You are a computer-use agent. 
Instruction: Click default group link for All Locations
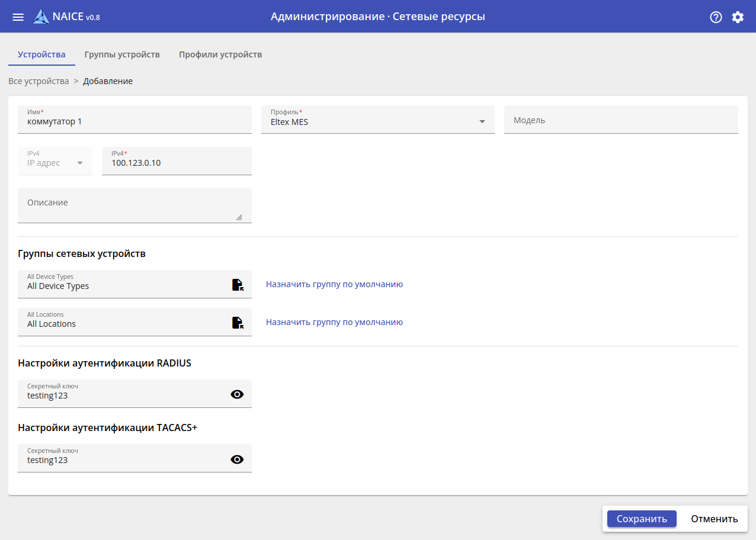coord(334,322)
